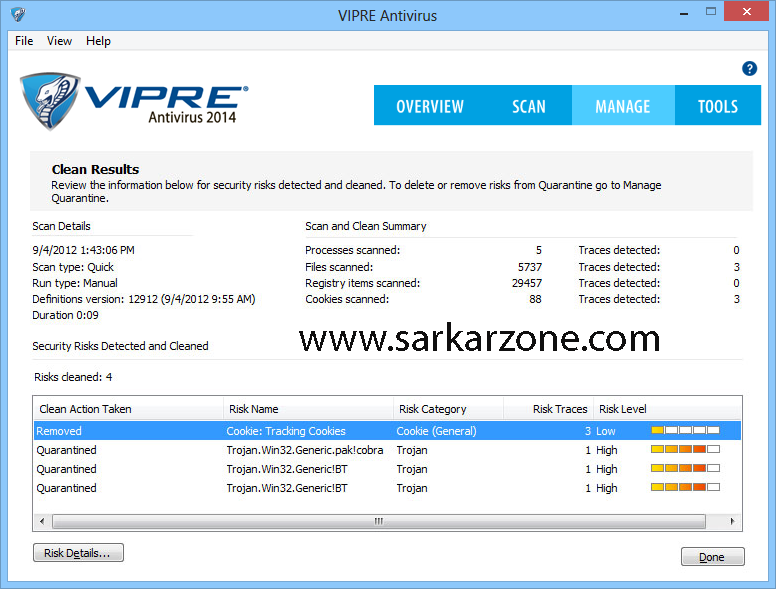Click the Security Risks Detected and Cleaned heading
This screenshot has width=776, height=589.
[120, 346]
